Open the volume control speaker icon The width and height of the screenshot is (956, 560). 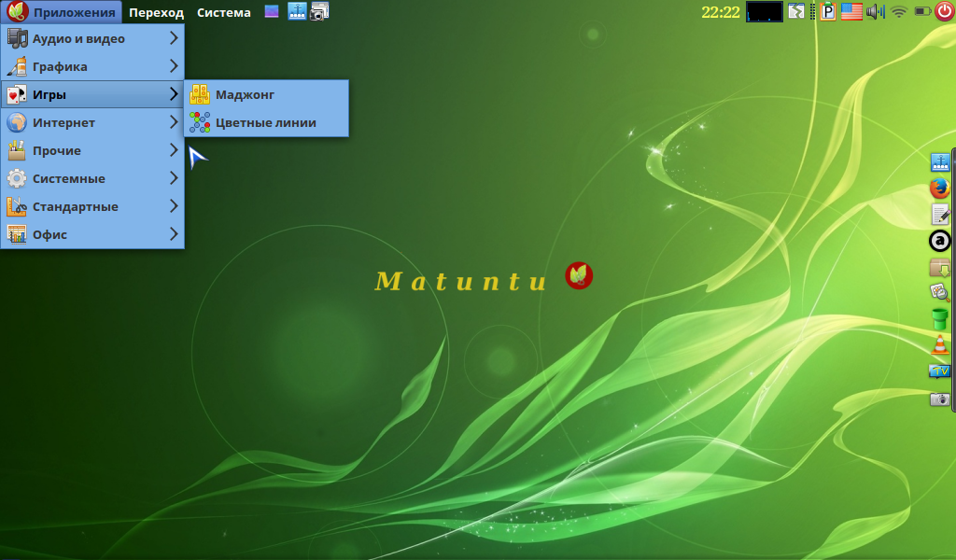[875, 12]
